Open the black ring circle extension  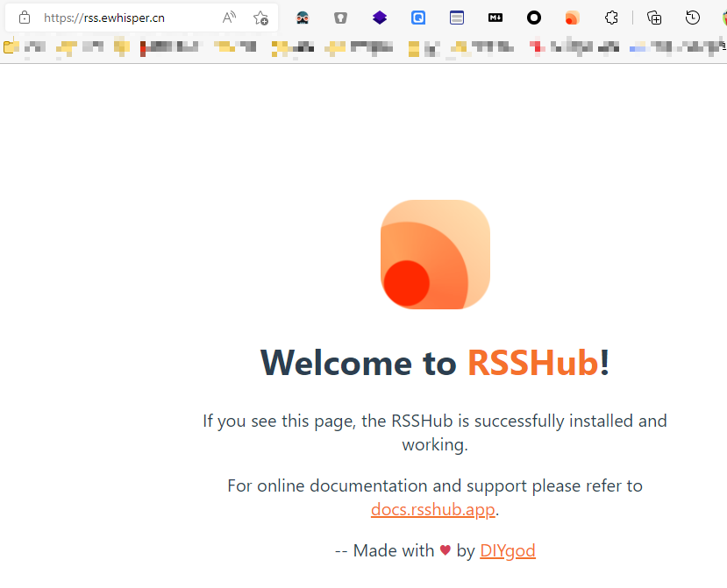[x=534, y=18]
